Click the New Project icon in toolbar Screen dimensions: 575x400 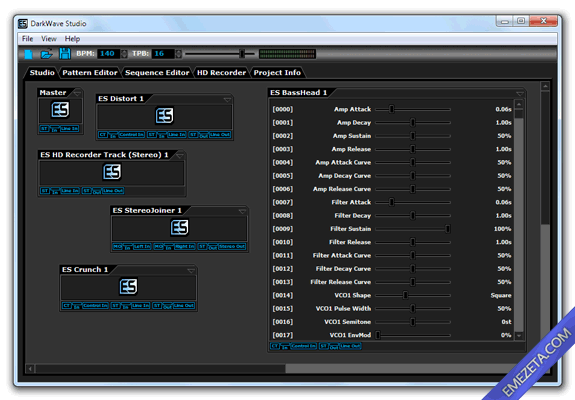coord(28,54)
